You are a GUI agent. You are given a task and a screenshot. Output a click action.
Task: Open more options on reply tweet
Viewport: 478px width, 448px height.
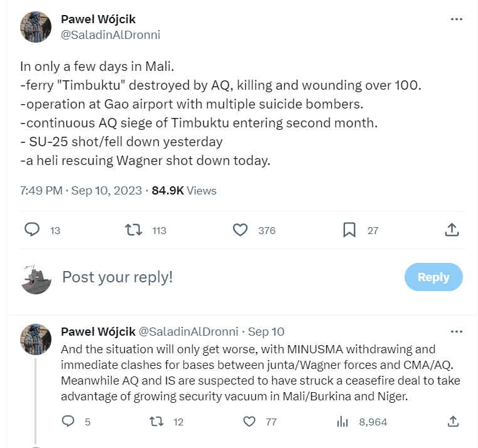coord(457,331)
